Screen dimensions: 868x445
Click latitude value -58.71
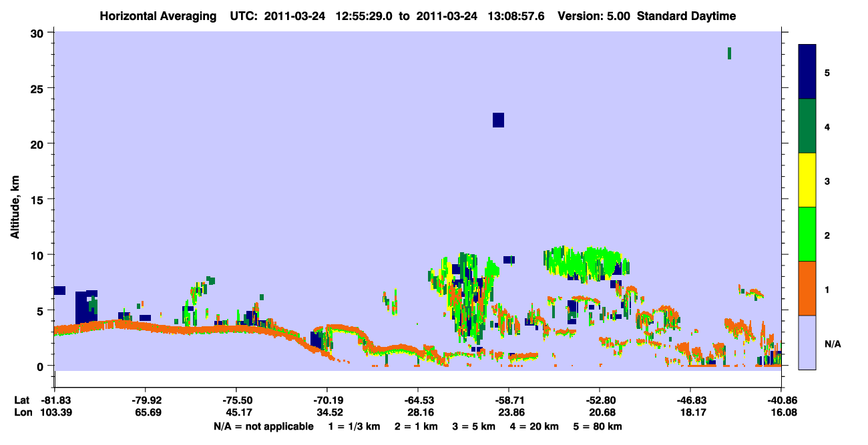(509, 400)
